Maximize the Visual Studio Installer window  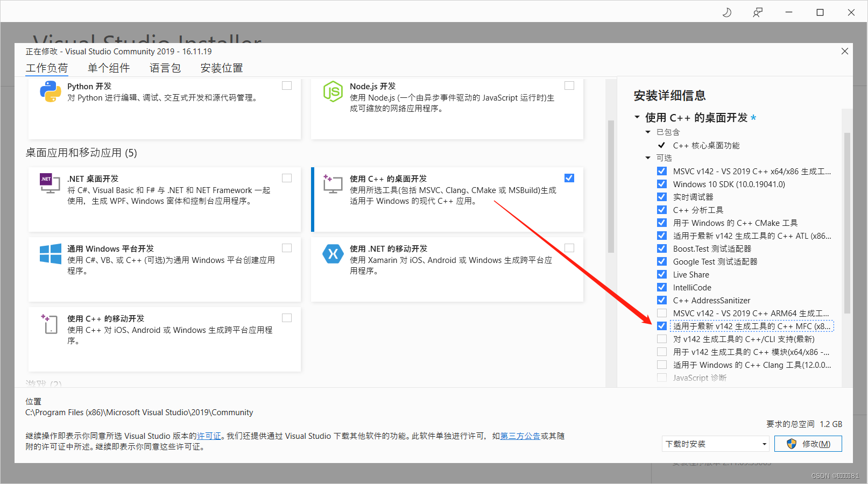point(820,12)
